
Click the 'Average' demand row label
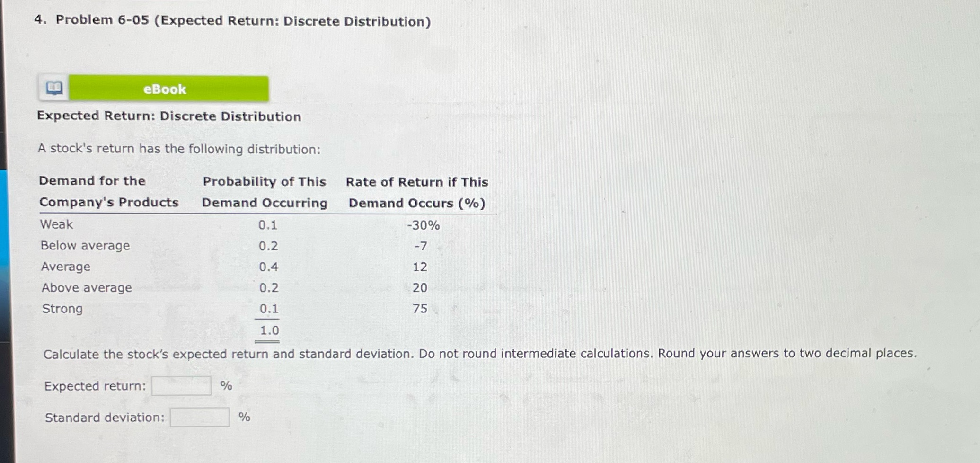click(x=65, y=267)
